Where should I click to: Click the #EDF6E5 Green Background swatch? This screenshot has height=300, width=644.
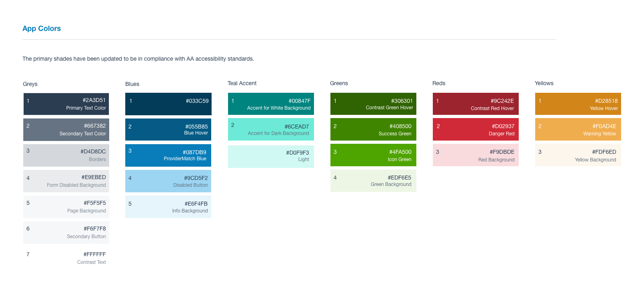[x=373, y=181]
